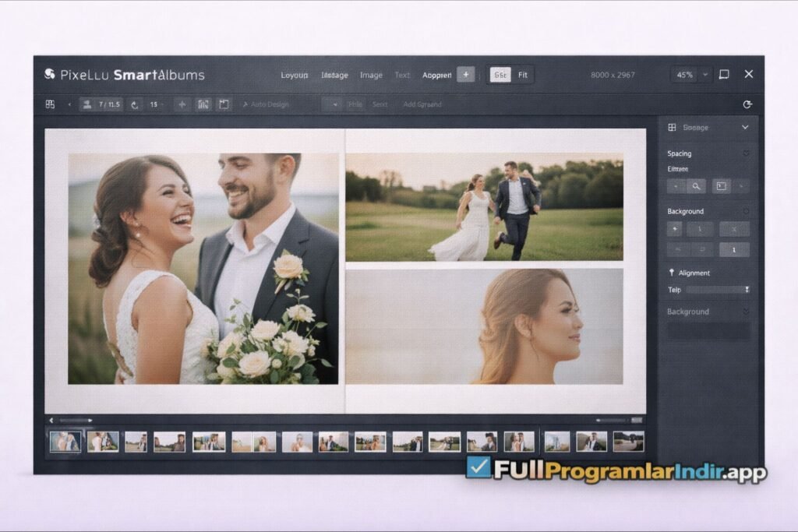Open the Image menu
Screen dimensions: 798x532
point(371,76)
